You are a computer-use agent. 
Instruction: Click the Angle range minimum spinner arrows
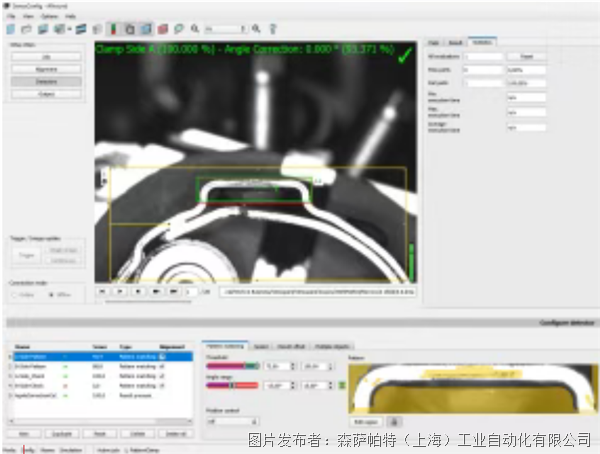pyautogui.click(x=293, y=385)
